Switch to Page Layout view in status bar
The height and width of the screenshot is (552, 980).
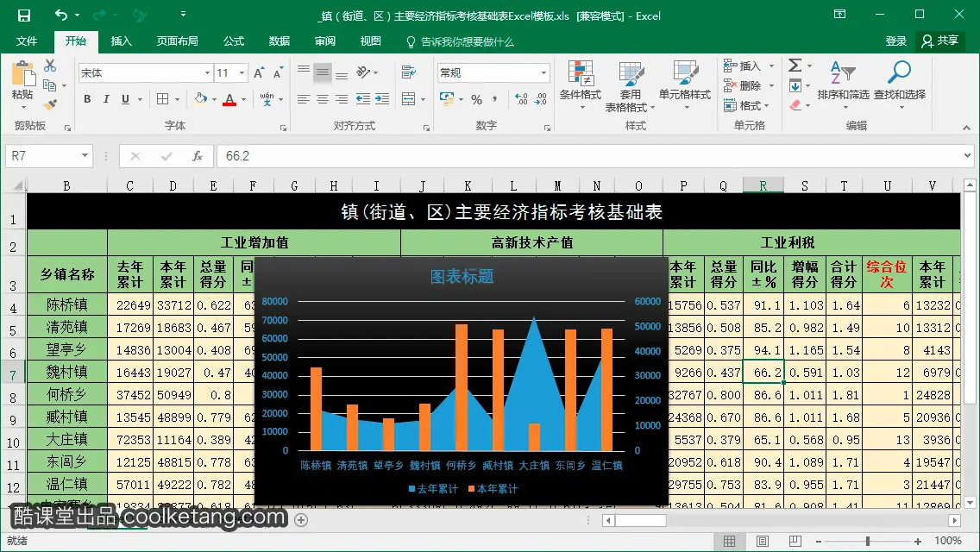pos(763,542)
